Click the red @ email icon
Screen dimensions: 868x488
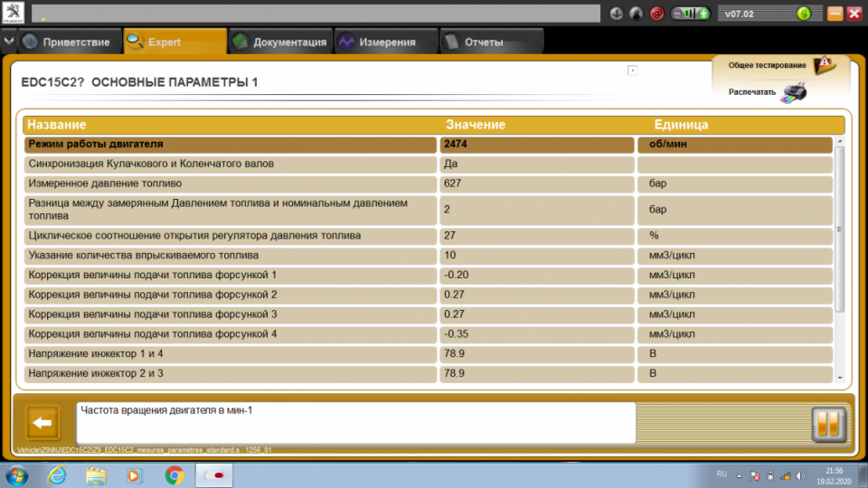(657, 14)
